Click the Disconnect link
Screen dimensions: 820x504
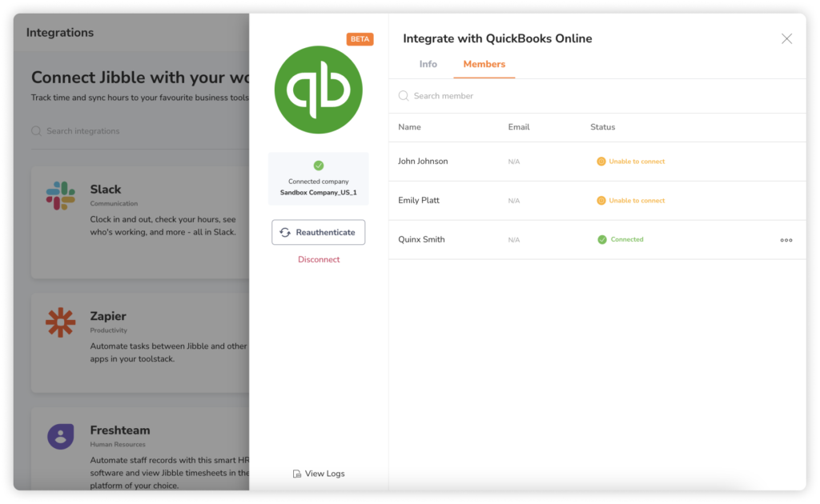click(319, 259)
